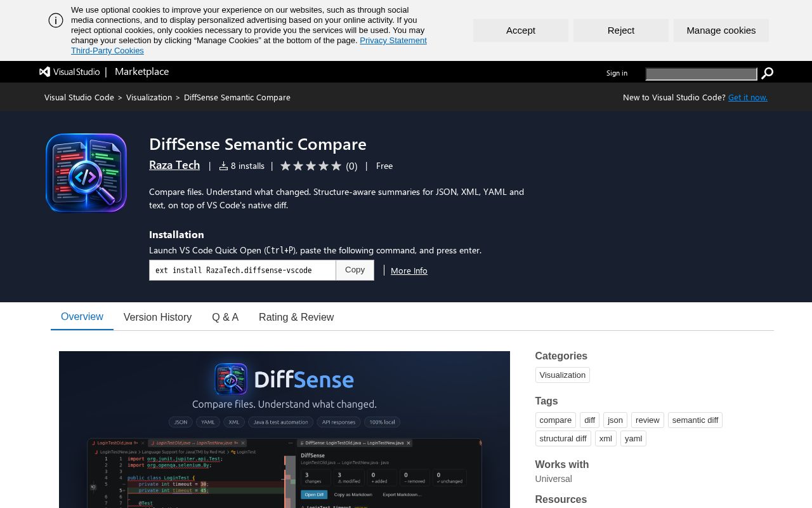The width and height of the screenshot is (812, 508).
Task: Select the ext install command field
Action: [242, 270]
